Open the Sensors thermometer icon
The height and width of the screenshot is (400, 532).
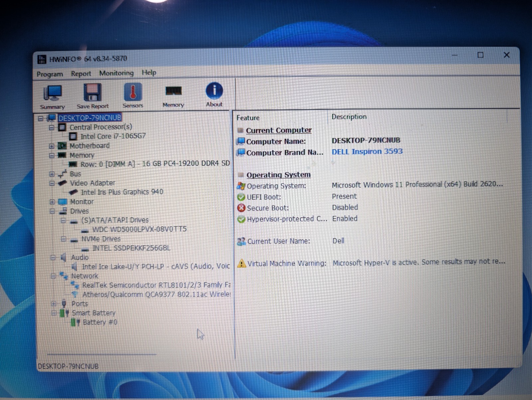click(133, 95)
